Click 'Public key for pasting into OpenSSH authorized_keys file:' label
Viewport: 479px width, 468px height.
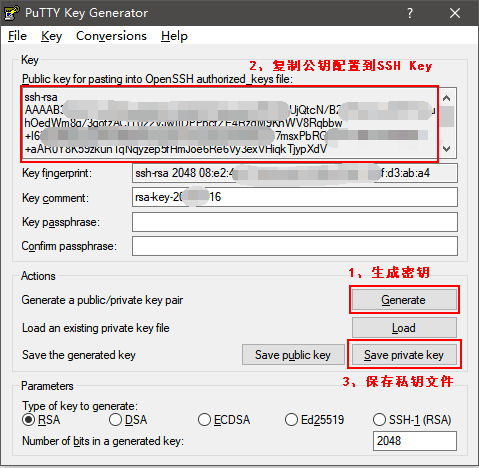(x=157, y=79)
